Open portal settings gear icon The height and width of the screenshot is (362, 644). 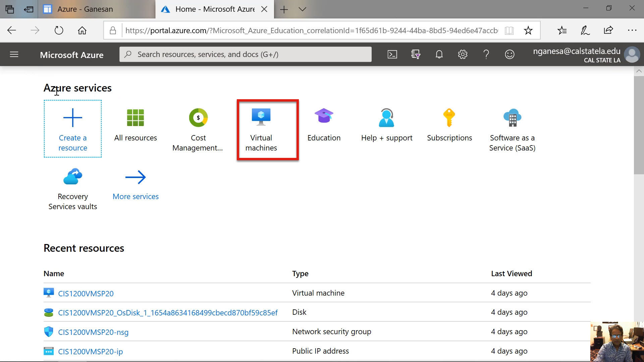click(x=463, y=54)
